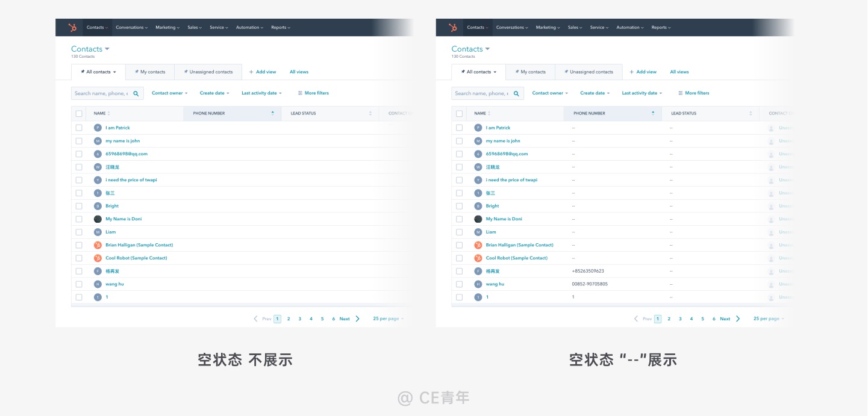
Task: Open Sales menu in right screenshot
Action: click(x=575, y=28)
